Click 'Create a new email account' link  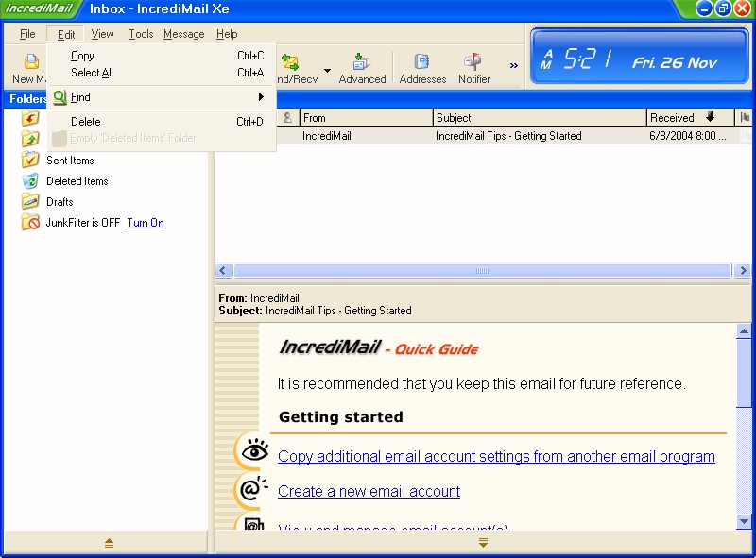coord(369,491)
